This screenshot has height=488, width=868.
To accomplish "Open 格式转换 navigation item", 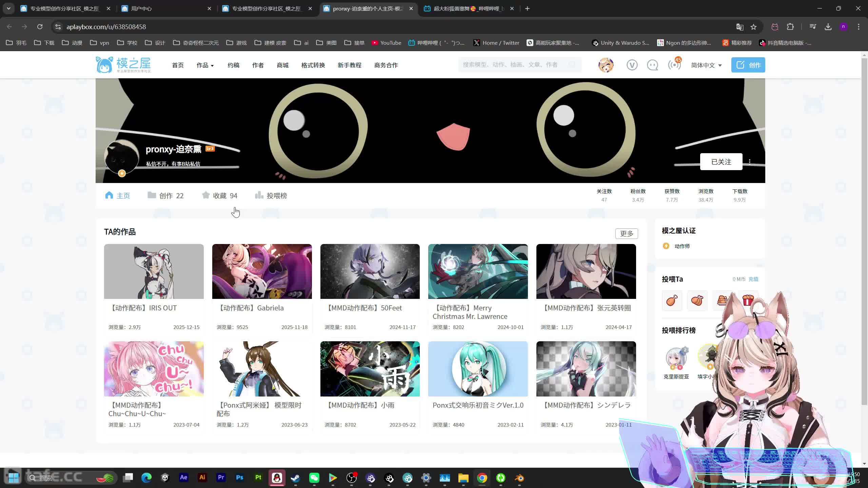I will pos(313,65).
